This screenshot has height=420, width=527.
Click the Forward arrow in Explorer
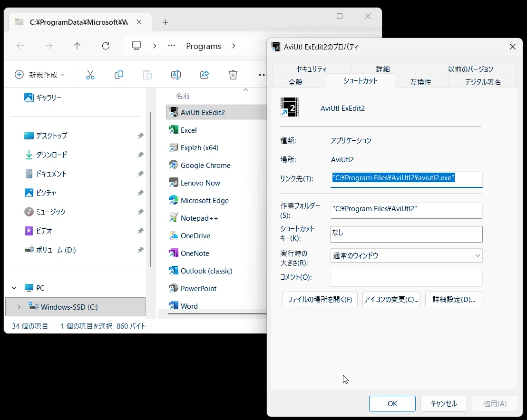(x=49, y=46)
